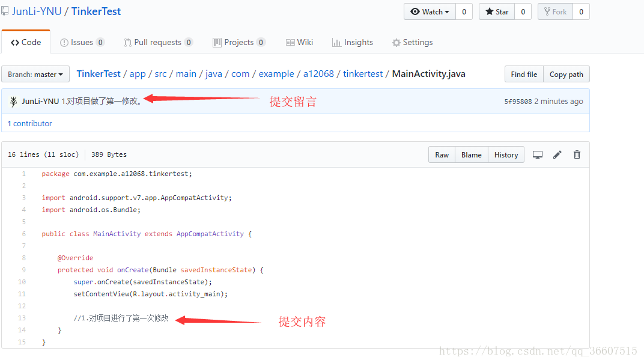
Task: Click the 1 contributor link
Action: tap(30, 123)
